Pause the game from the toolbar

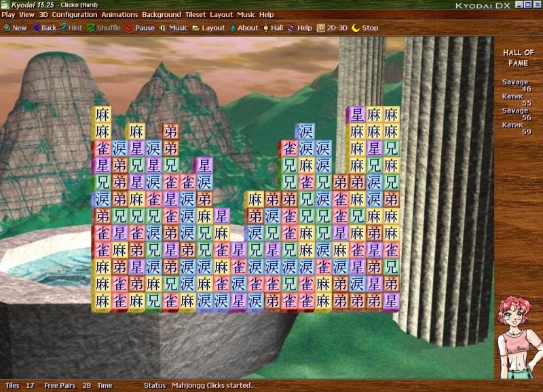[x=139, y=28]
